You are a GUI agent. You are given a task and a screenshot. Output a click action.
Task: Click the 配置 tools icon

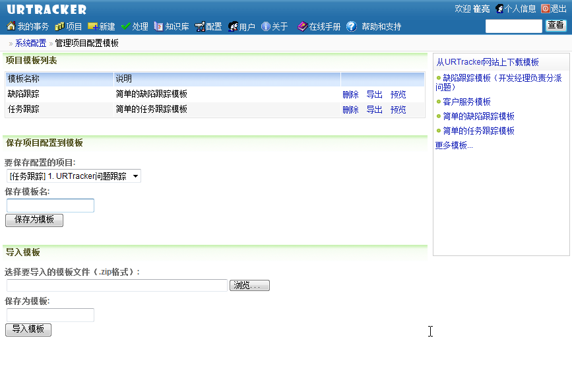point(199,26)
